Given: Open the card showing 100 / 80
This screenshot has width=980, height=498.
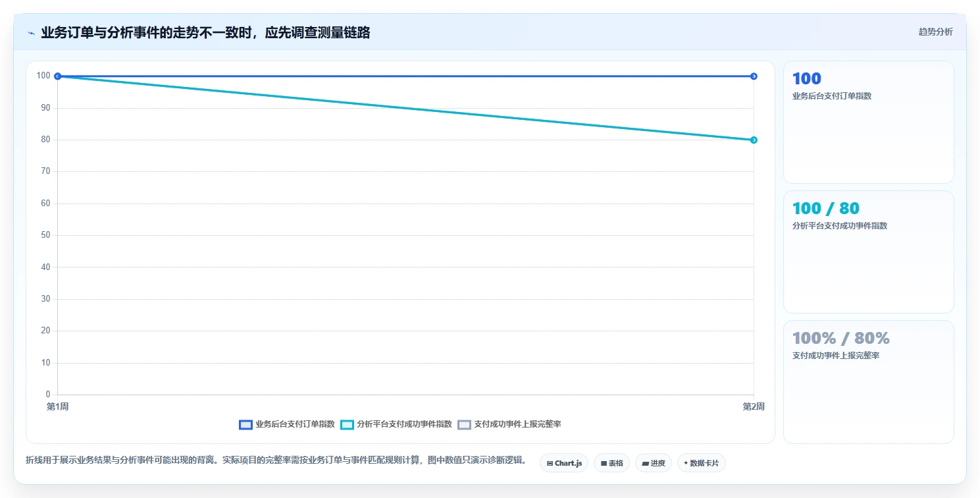Looking at the screenshot, I should click(868, 252).
